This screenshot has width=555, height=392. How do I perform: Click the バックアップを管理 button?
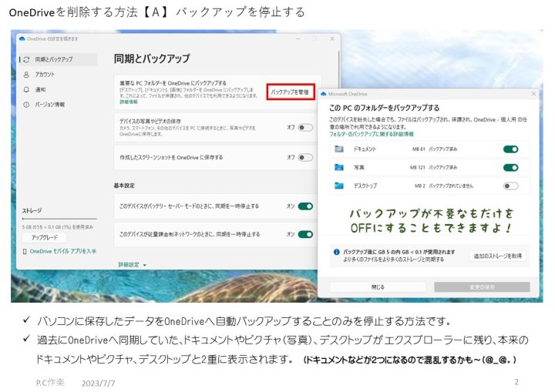click(291, 92)
